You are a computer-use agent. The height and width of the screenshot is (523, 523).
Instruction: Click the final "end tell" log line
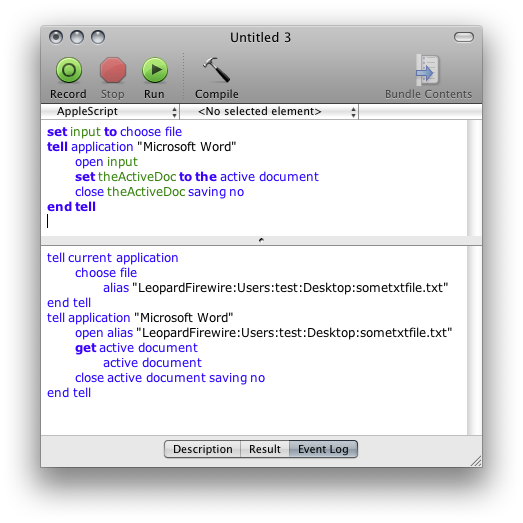[69, 393]
